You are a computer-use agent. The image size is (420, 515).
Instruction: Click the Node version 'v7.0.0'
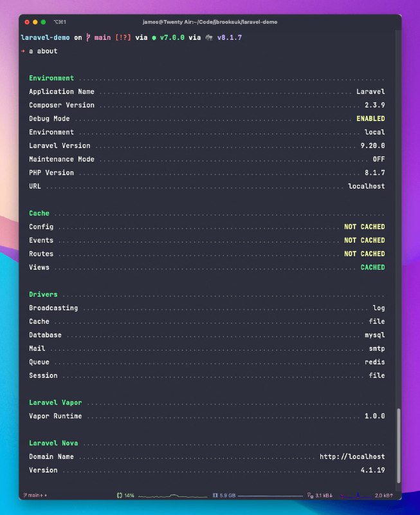point(172,37)
